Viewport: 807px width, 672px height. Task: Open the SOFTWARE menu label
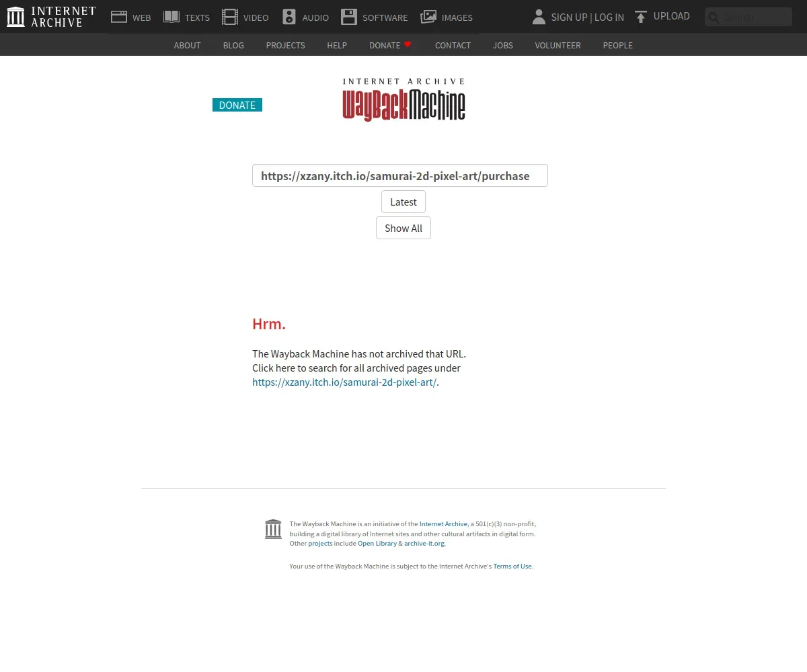pos(385,17)
